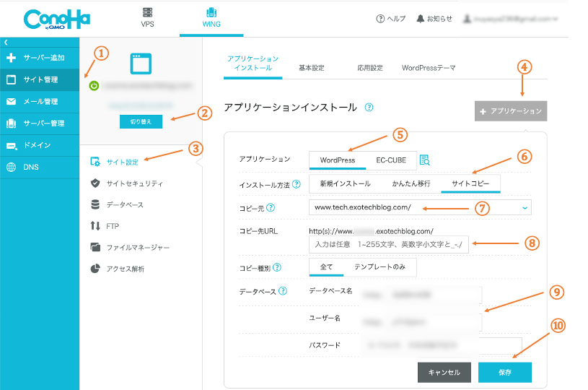The width and height of the screenshot is (588, 390).
Task: Open サイト設定 submenu item
Action: (115, 162)
